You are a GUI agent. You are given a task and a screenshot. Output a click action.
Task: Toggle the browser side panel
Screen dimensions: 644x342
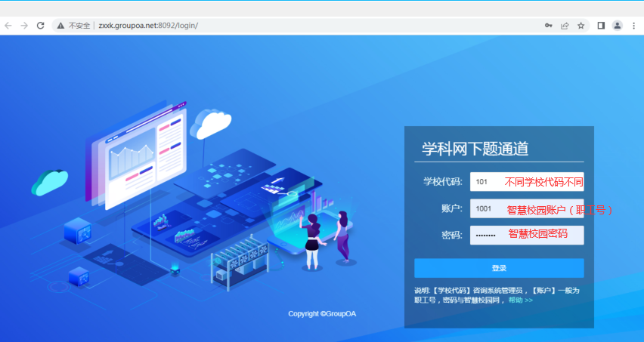601,25
